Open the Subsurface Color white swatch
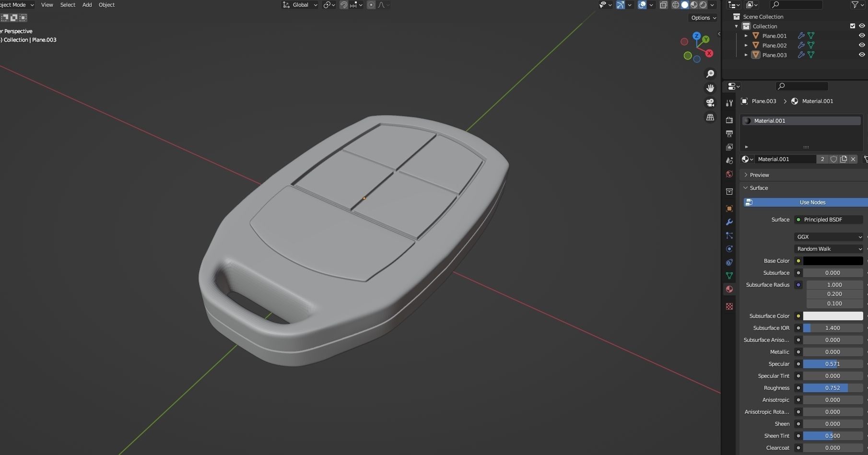This screenshot has height=455, width=868. (833, 316)
